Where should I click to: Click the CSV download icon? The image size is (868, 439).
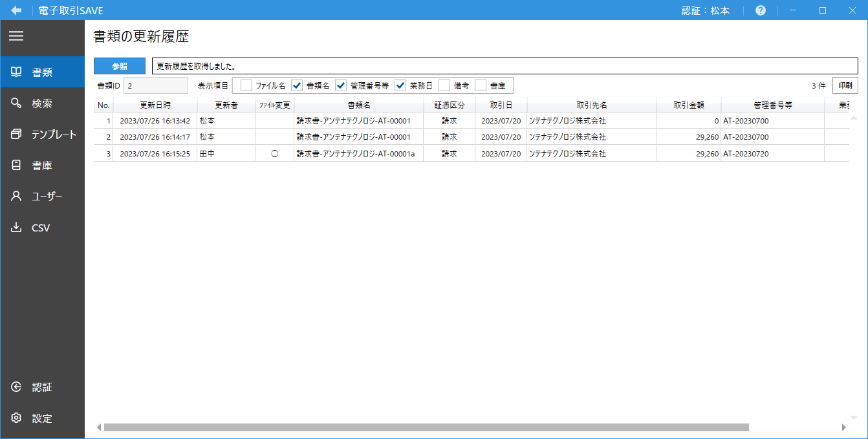[x=17, y=228]
